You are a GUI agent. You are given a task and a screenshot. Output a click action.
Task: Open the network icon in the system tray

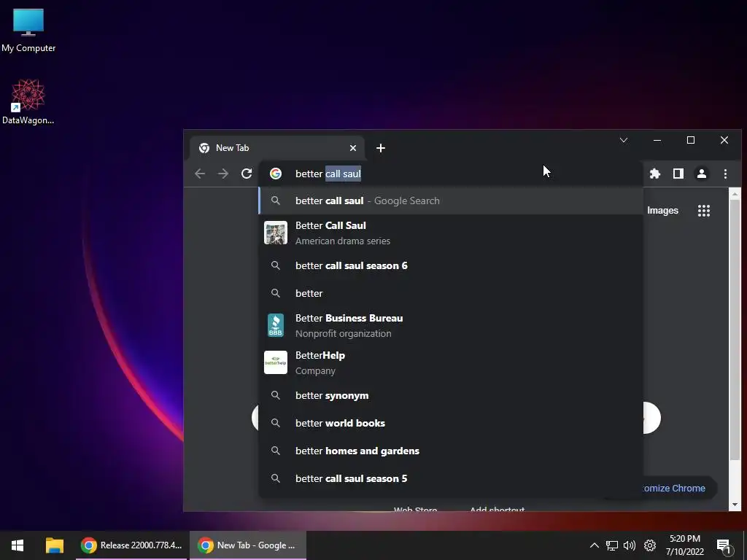(612, 545)
